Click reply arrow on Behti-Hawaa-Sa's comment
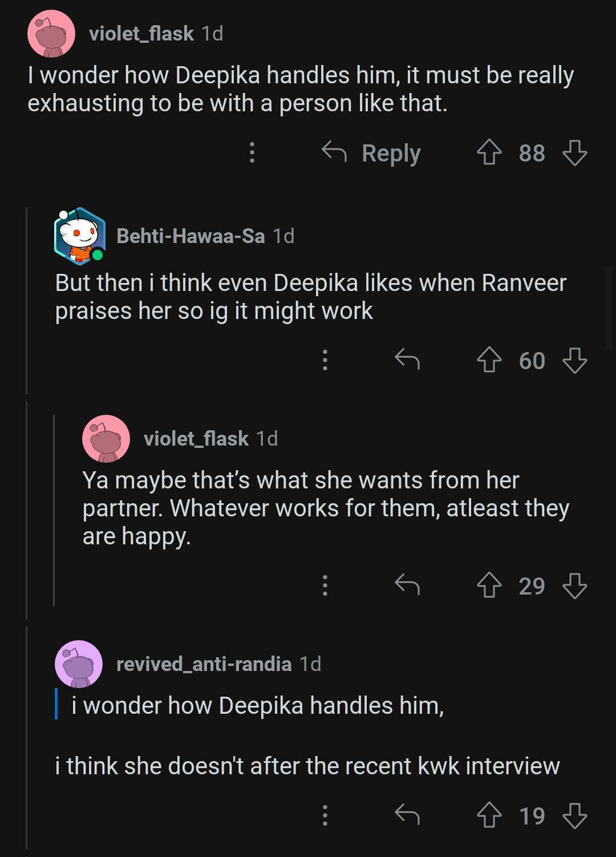Image resolution: width=616 pixels, height=857 pixels. click(x=407, y=360)
